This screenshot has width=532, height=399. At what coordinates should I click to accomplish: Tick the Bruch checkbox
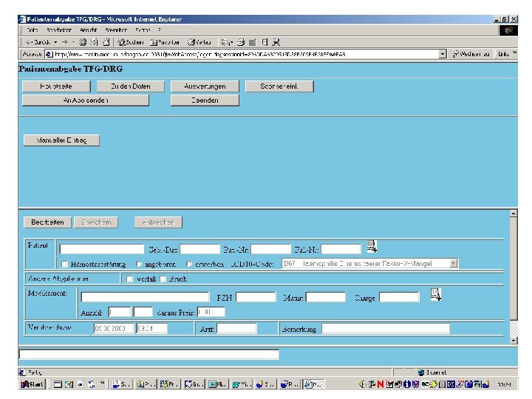coord(163,279)
